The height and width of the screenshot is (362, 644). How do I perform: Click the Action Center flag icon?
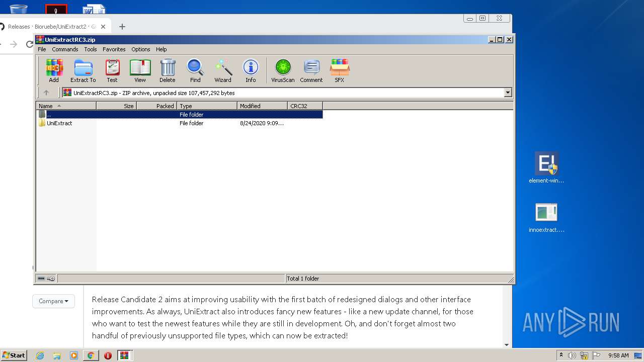point(596,355)
